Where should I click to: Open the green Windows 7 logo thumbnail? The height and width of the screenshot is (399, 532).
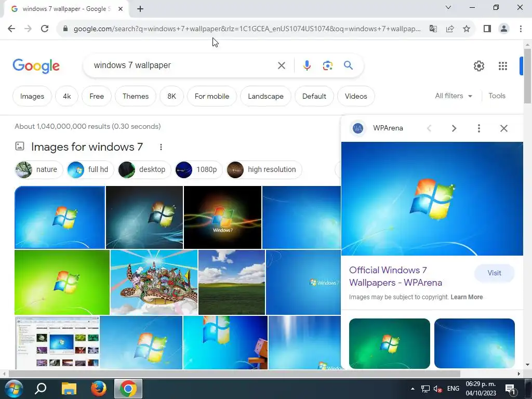(x=62, y=282)
